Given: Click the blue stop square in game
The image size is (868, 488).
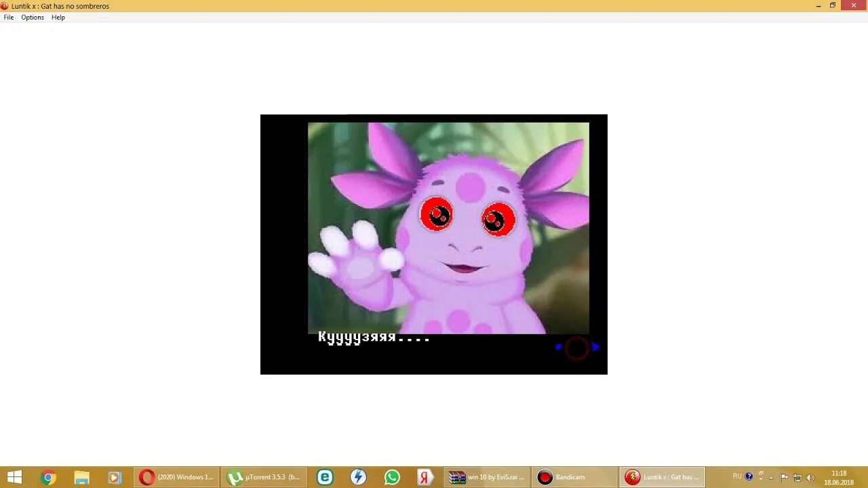Looking at the screenshot, I should tap(558, 347).
